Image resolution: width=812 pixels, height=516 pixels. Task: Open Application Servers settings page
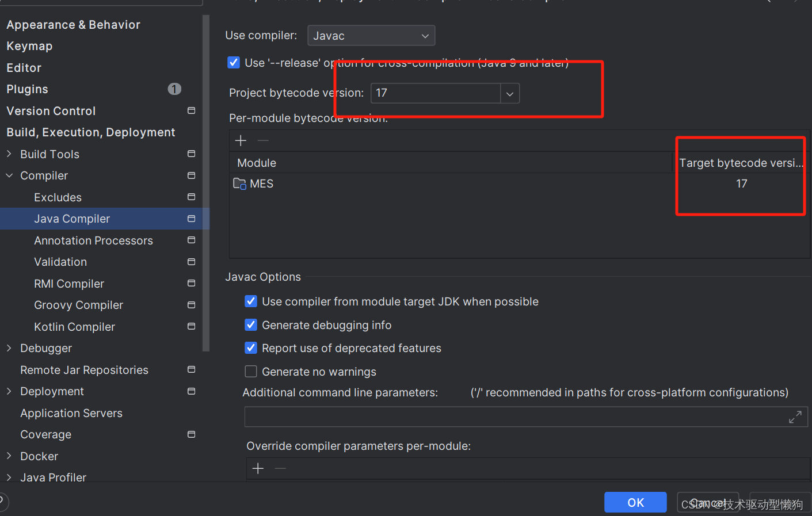71,413
